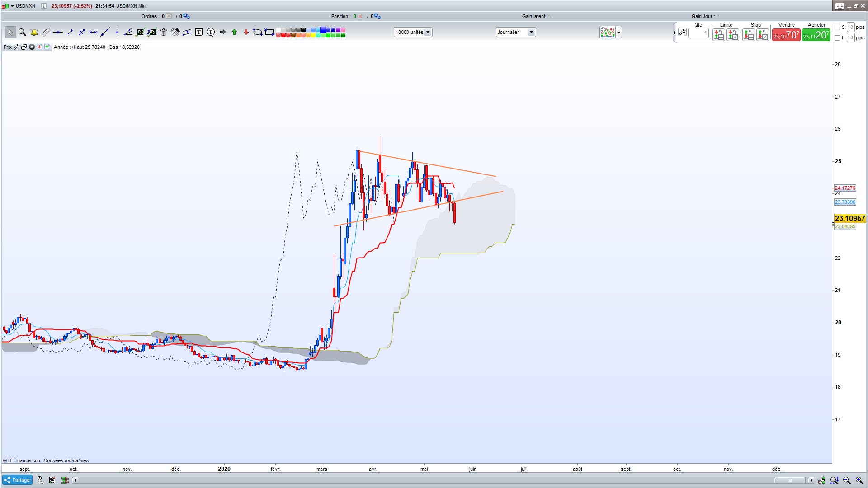The width and height of the screenshot is (868, 488).
Task: Open hammer and wrench drawing settings
Action: point(175,32)
